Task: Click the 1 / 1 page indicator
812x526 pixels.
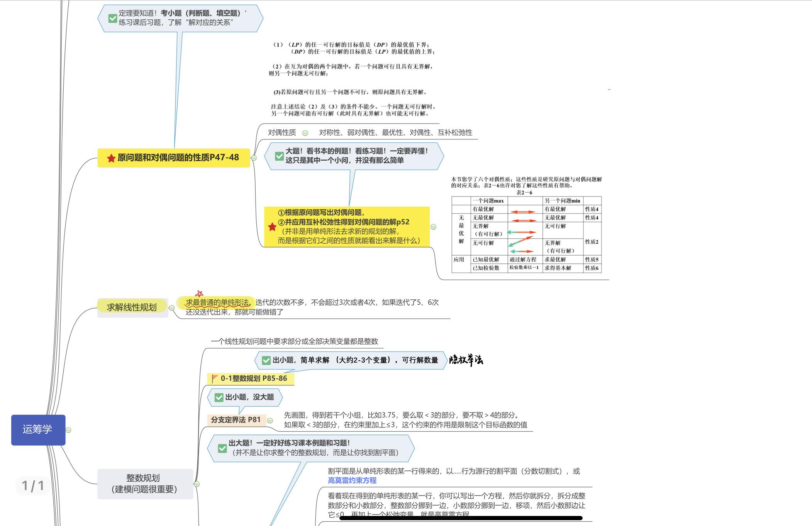Action: tap(33, 485)
